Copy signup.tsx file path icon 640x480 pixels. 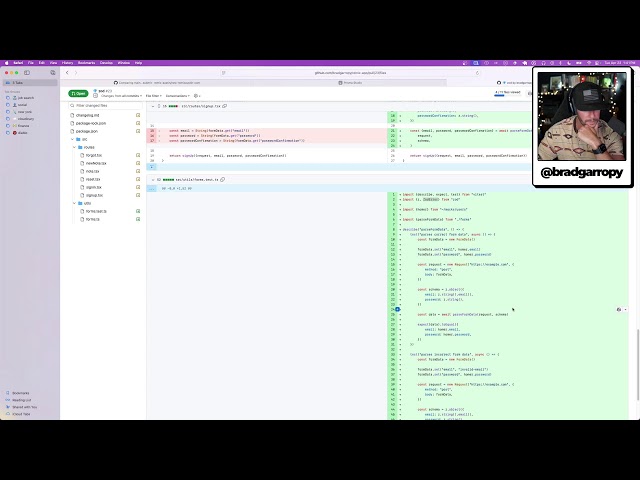(x=224, y=106)
